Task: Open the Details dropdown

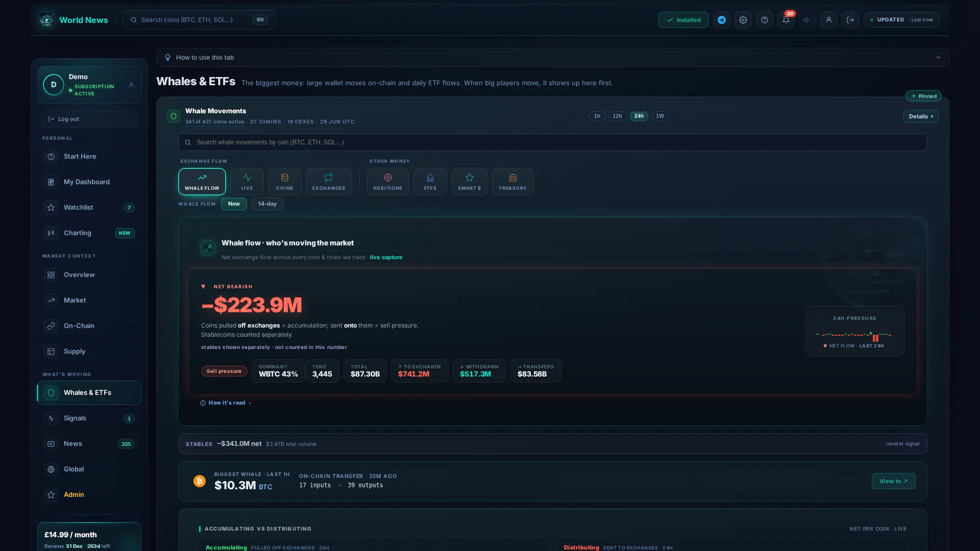Action: [x=921, y=116]
